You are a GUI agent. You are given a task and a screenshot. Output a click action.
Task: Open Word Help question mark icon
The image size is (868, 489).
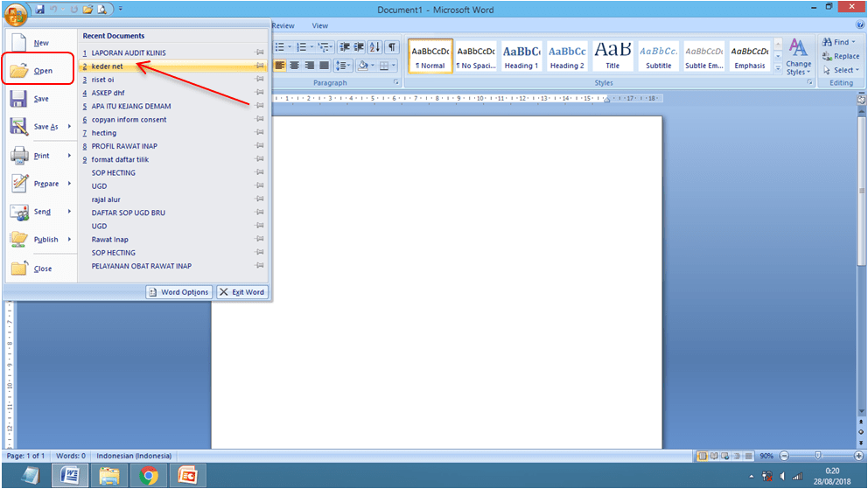[x=860, y=24]
